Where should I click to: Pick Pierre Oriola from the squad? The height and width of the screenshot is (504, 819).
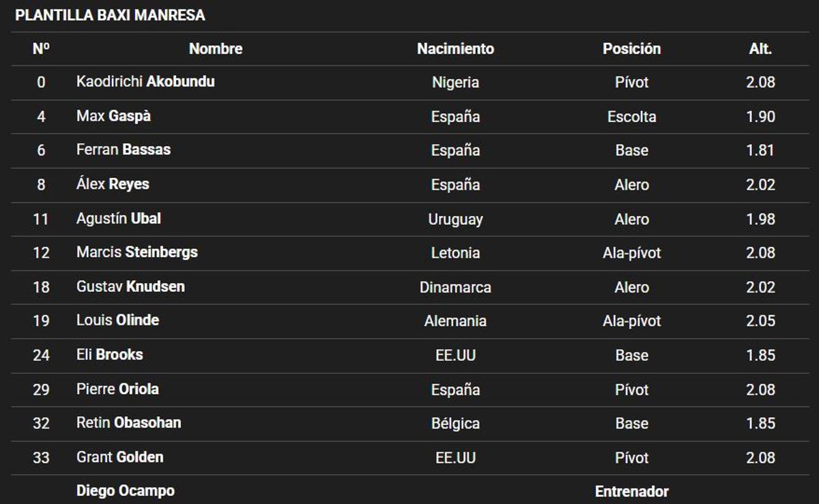pyautogui.click(x=117, y=389)
